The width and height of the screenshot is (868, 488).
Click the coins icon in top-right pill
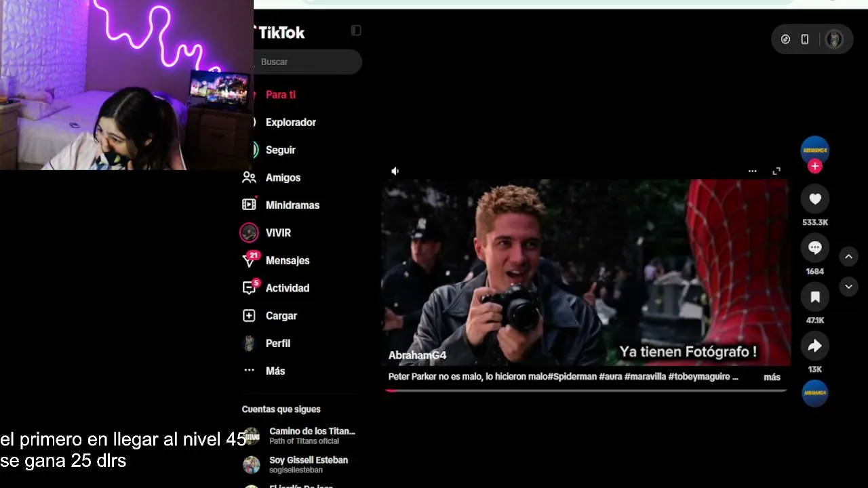point(785,39)
